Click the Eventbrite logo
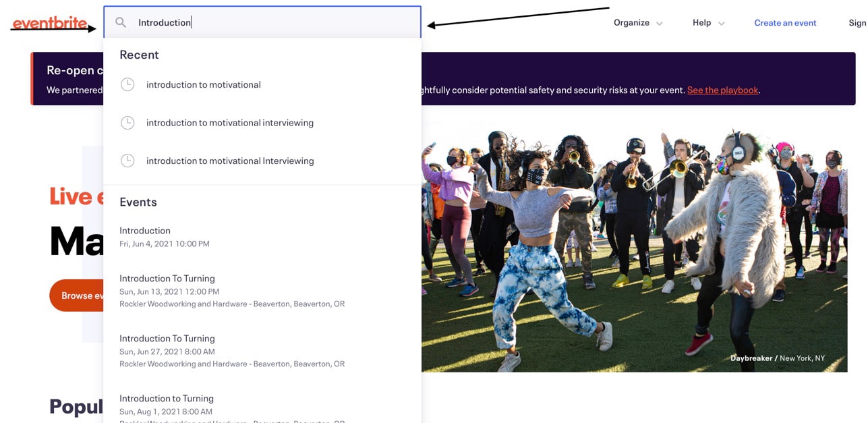Viewport: 868px width, 423px height. click(x=49, y=23)
